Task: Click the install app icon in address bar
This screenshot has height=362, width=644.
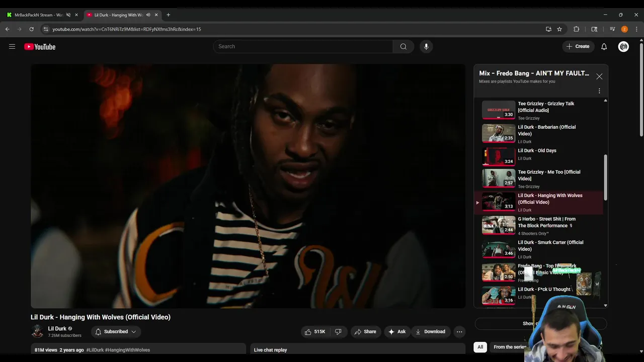Action: point(548,29)
